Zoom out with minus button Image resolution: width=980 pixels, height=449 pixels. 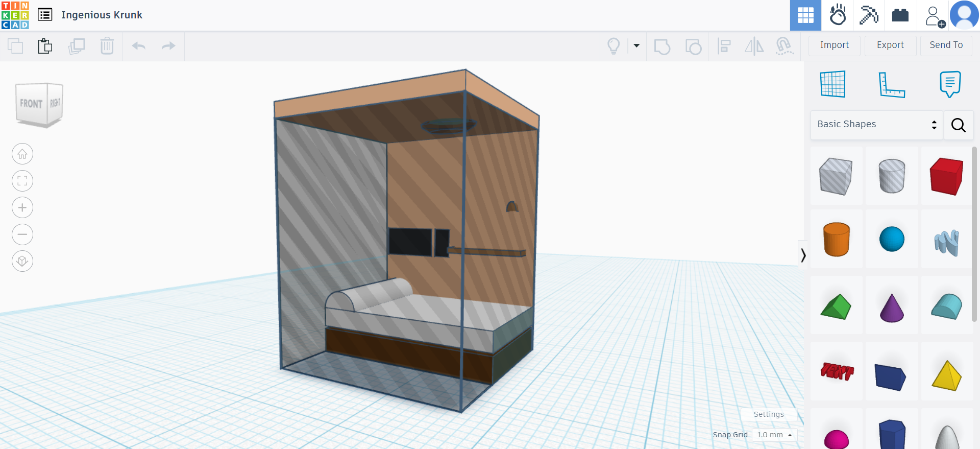click(22, 234)
